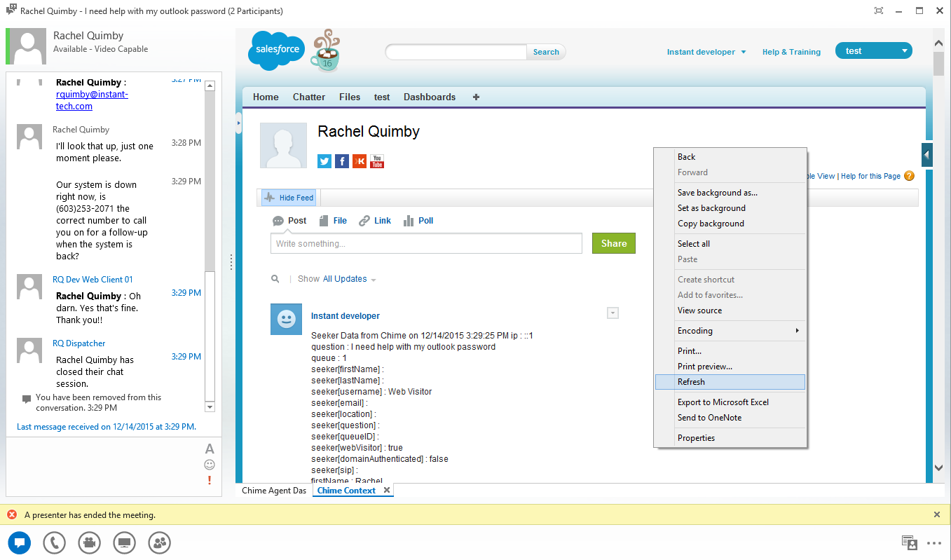Click the Write something input field
This screenshot has width=951, height=560.
[426, 243]
